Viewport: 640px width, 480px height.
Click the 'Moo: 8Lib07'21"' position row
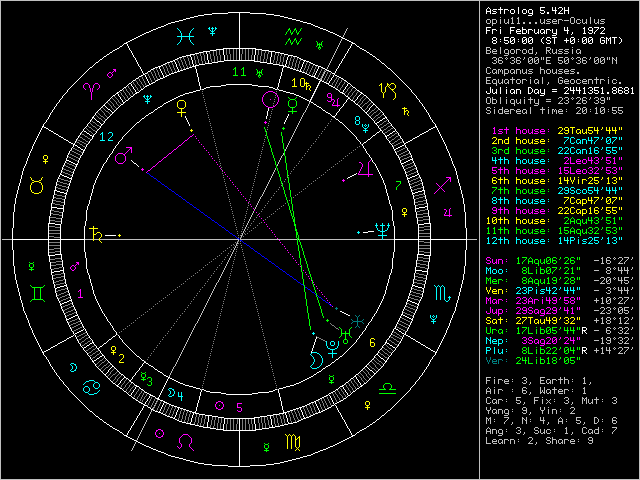click(x=560, y=271)
